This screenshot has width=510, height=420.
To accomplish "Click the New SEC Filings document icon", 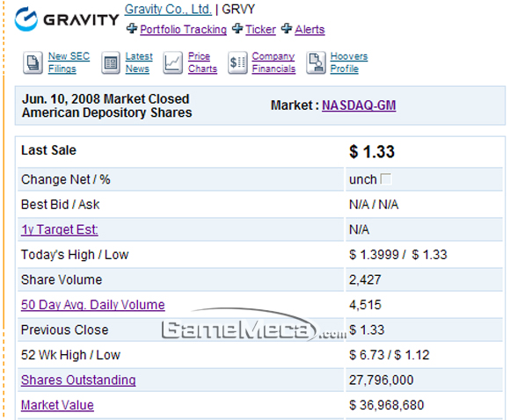I will [x=33, y=62].
